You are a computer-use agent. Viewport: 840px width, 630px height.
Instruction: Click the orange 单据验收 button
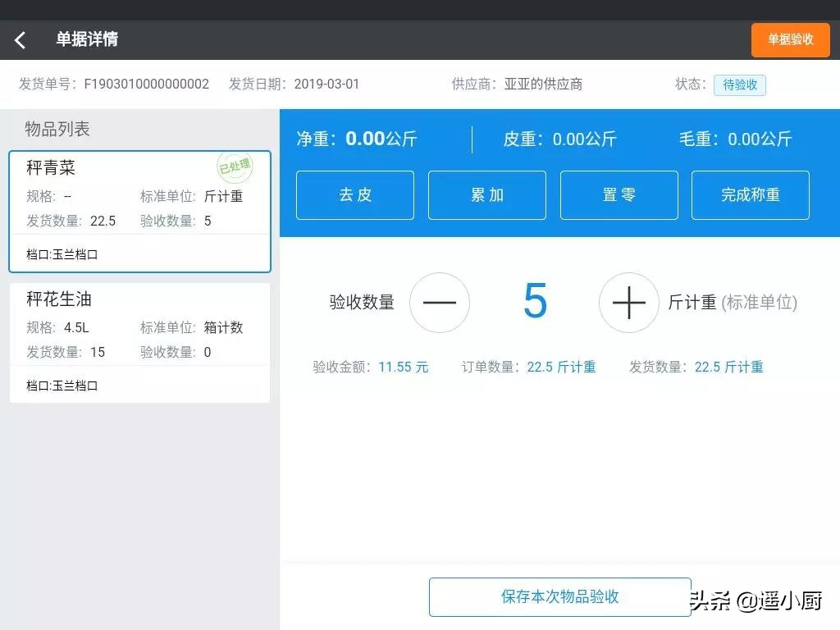coord(790,39)
